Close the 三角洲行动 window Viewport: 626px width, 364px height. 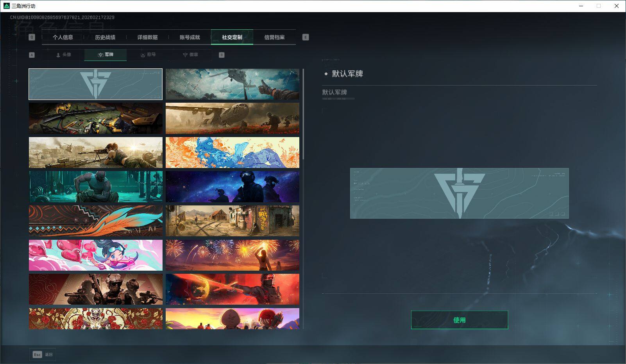pos(617,6)
